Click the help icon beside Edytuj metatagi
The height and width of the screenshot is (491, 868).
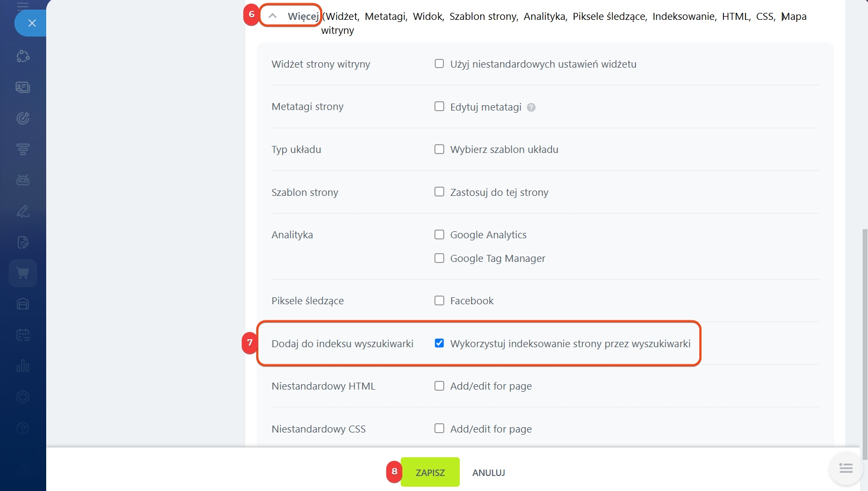point(531,107)
